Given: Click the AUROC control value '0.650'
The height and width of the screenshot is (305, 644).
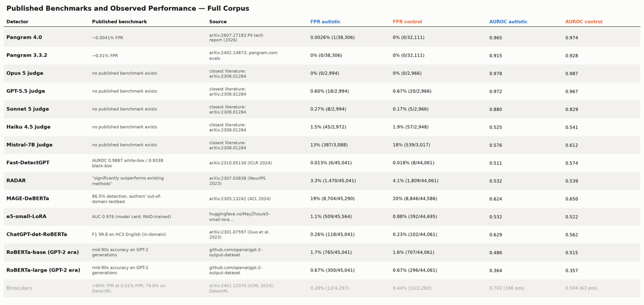Looking at the screenshot, I should [x=572, y=199].
